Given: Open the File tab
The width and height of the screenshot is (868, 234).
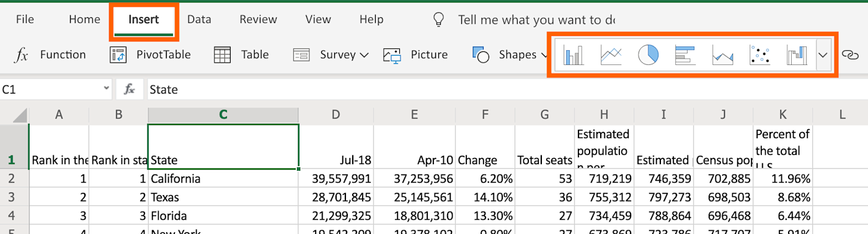Looking at the screenshot, I should pos(25,19).
